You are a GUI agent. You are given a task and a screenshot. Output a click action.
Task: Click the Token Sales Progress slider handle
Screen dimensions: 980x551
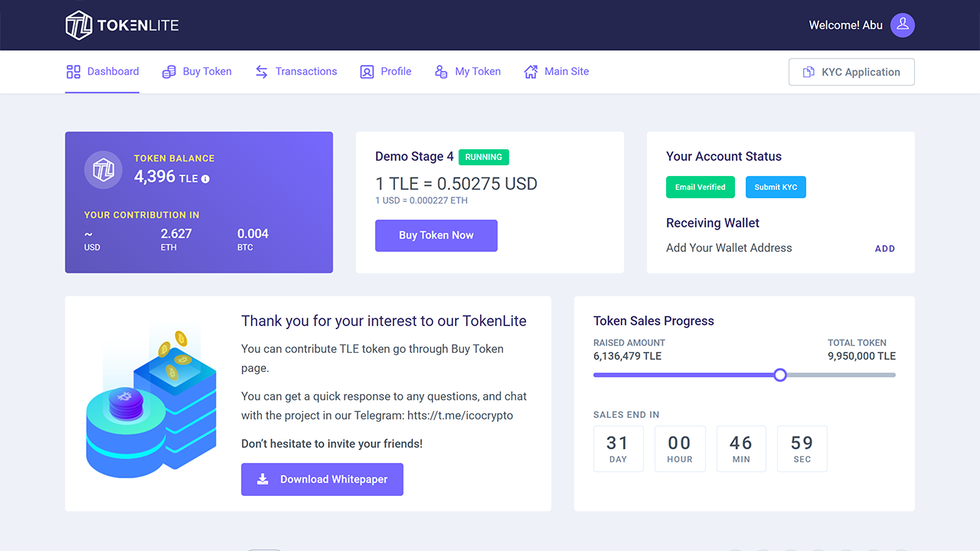[780, 374]
